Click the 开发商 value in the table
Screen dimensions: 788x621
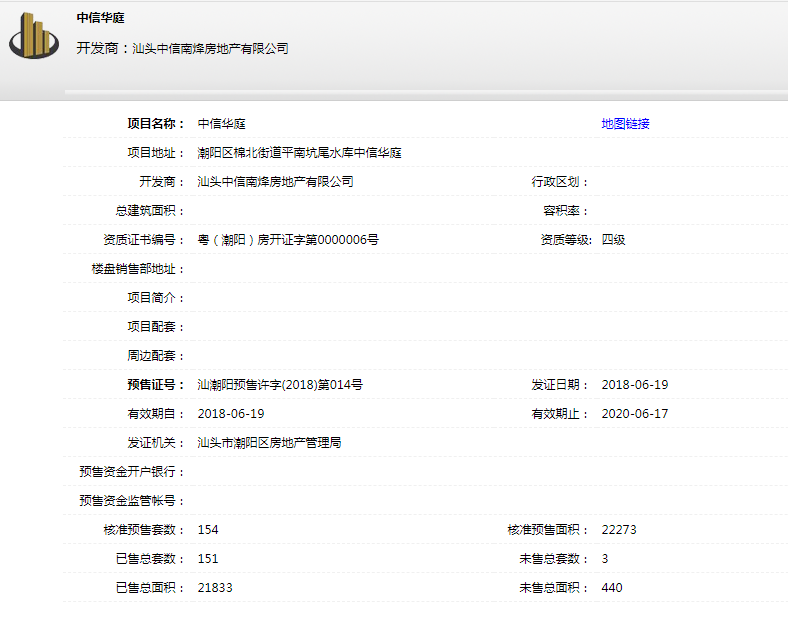pyautogui.click(x=275, y=182)
